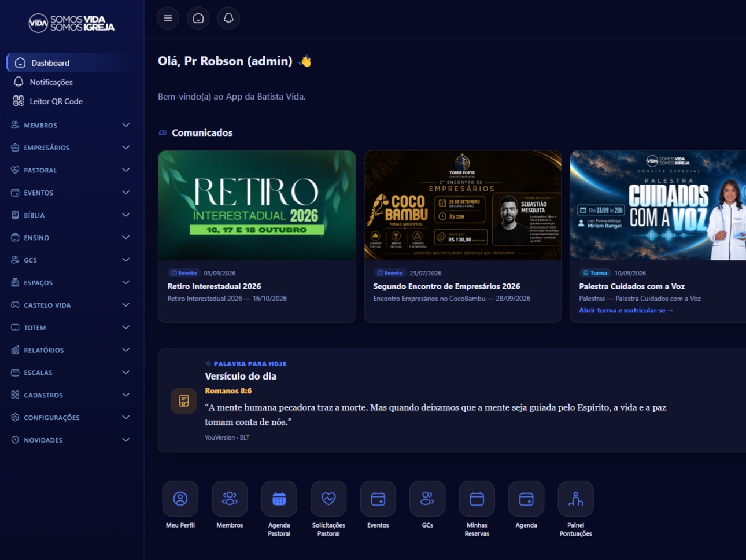The height and width of the screenshot is (560, 746).
Task: Open the Painel Pontuações shortcut icon
Action: (x=576, y=499)
